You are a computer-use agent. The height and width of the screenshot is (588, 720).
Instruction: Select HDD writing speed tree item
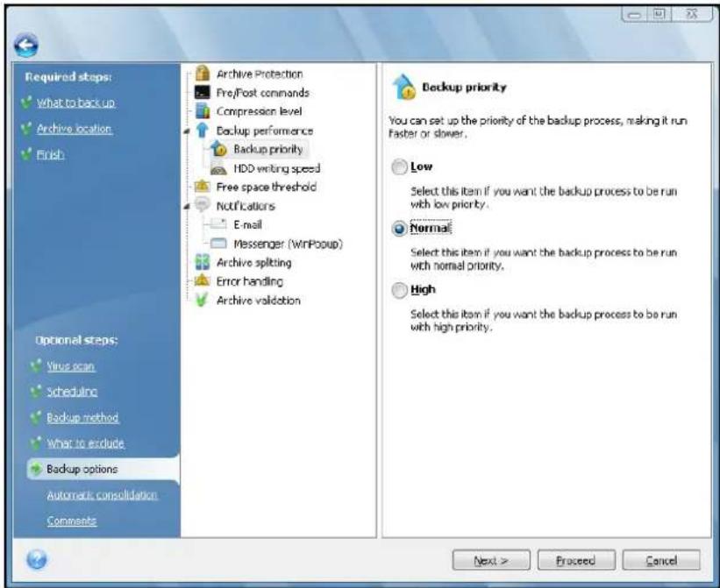click(277, 168)
